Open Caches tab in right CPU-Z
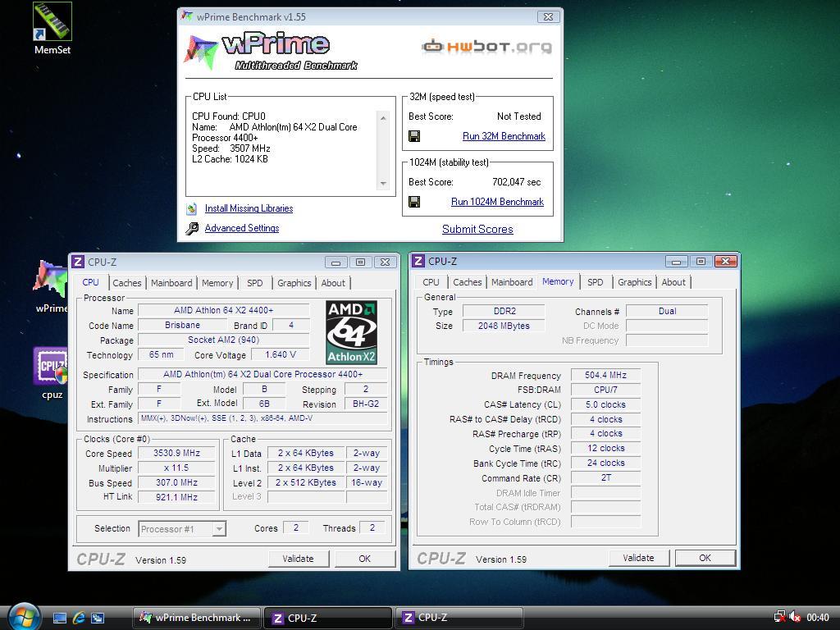 pyautogui.click(x=468, y=282)
